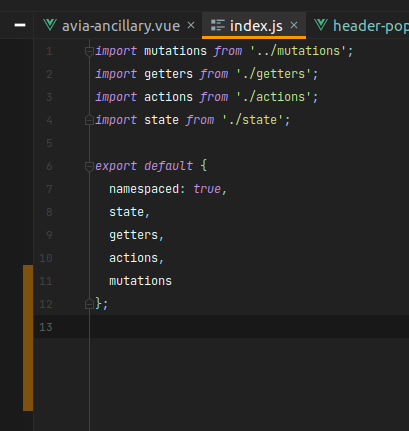The image size is (409, 431).
Task: Click the minimize panel dash icon
Action: pos(20,25)
